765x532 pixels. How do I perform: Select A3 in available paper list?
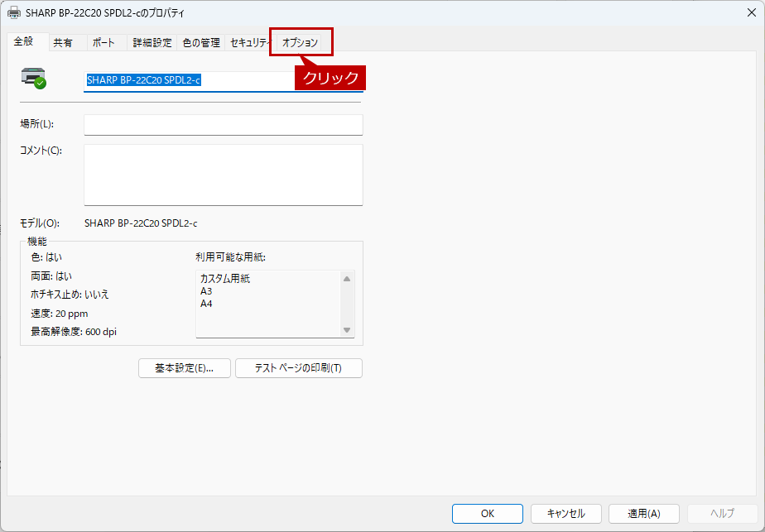click(207, 291)
